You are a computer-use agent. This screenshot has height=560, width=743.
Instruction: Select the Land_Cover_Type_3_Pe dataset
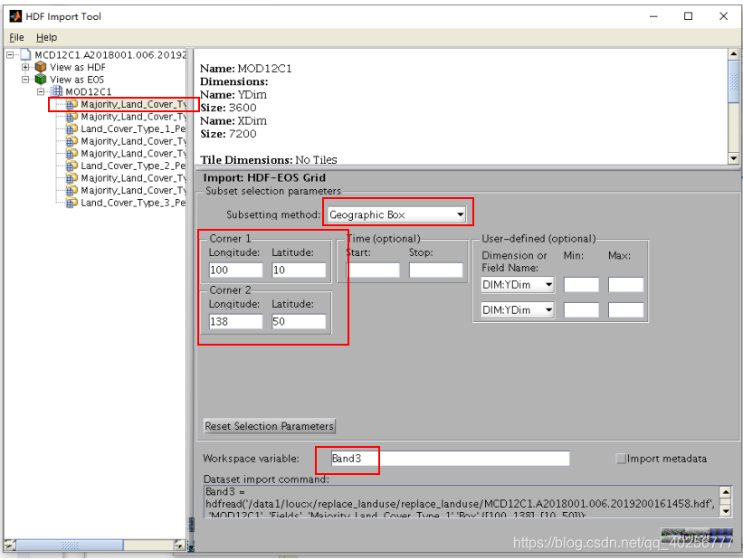pyautogui.click(x=133, y=203)
